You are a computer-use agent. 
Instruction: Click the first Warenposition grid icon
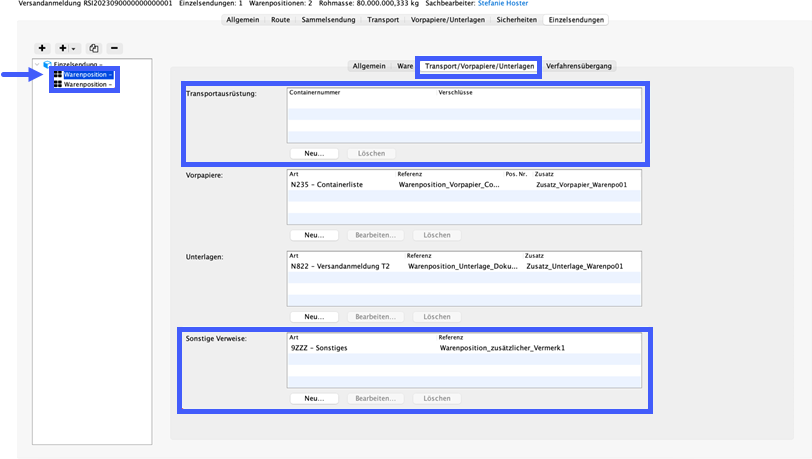[x=58, y=75]
